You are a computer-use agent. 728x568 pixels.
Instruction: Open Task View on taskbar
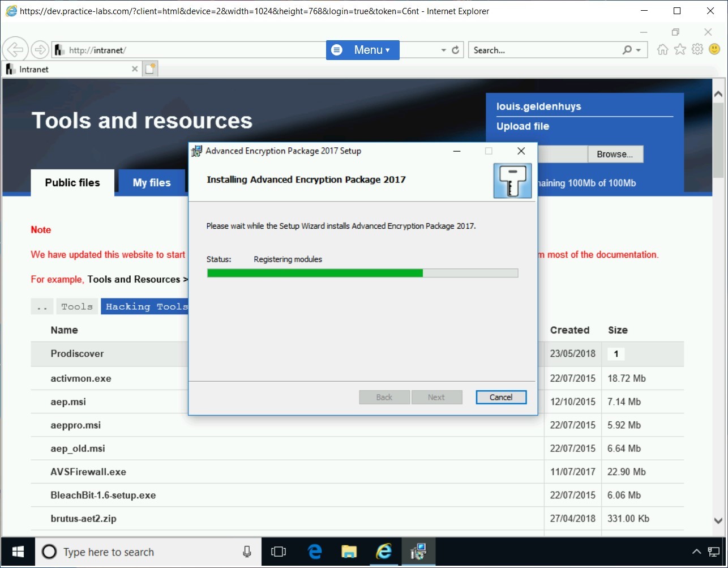[279, 552]
